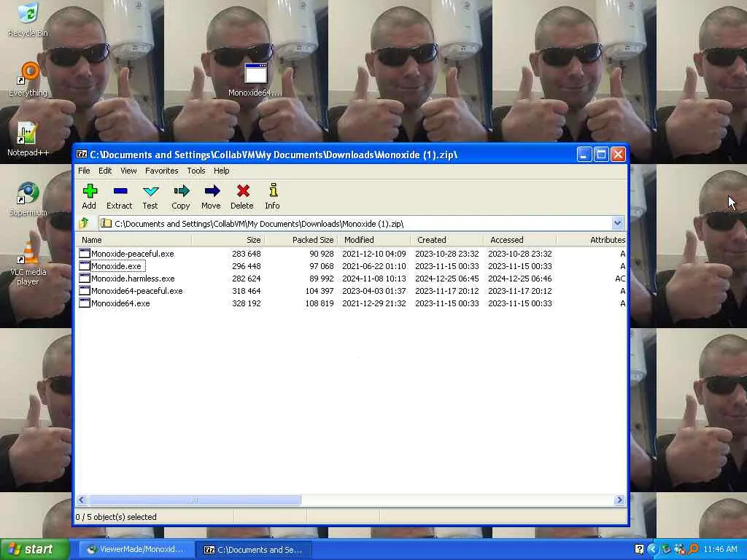Click the blue arrow tray icon
Image resolution: width=747 pixels, height=560 pixels.
pyautogui.click(x=653, y=549)
